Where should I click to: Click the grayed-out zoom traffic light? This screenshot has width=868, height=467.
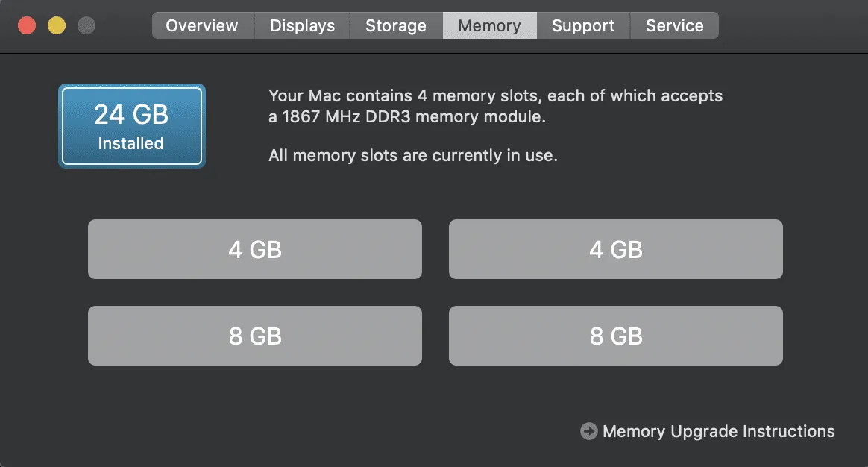pos(87,25)
